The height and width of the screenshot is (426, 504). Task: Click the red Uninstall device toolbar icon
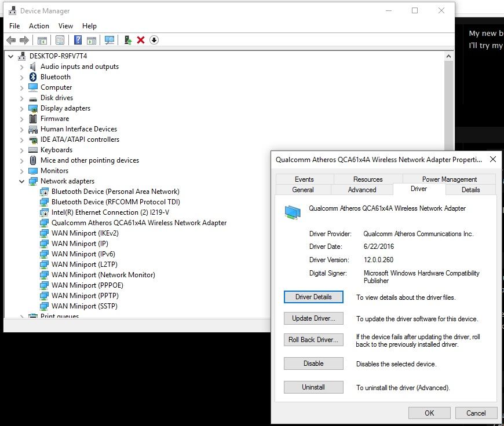(x=141, y=40)
